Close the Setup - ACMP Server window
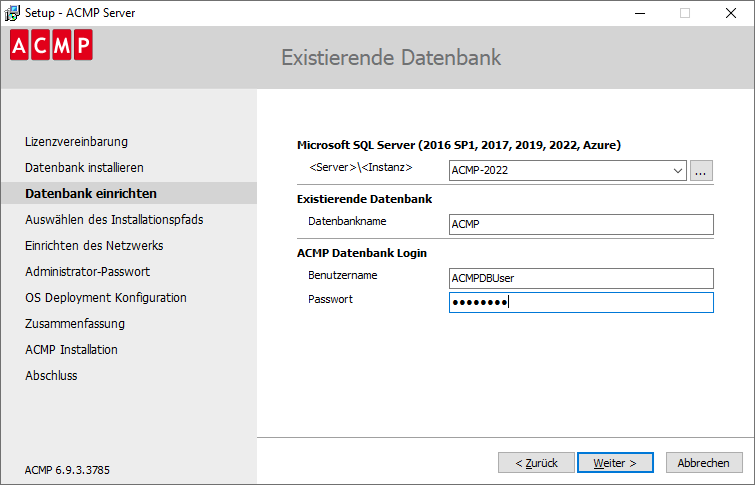This screenshot has width=755, height=485. (731, 13)
